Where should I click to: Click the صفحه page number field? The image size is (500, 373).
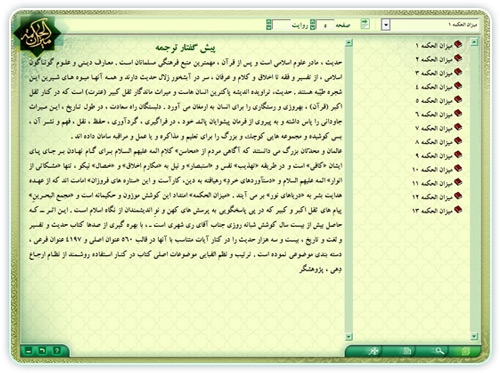[x=325, y=25]
